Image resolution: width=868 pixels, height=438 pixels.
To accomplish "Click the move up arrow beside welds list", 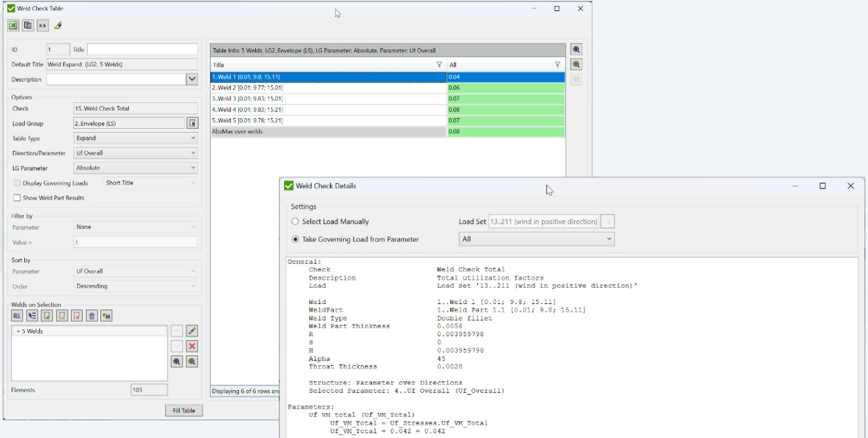I will click(177, 331).
